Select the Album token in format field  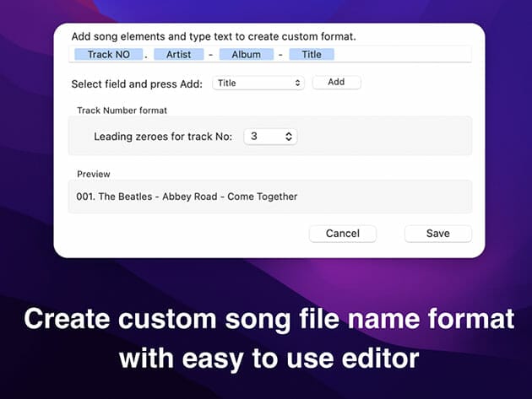[x=247, y=54]
